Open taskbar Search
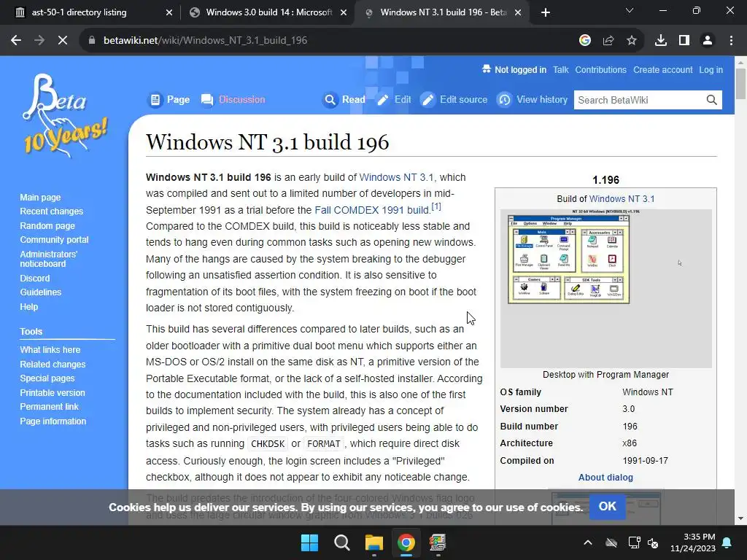Screen dimensions: 747x560 click(x=341, y=542)
